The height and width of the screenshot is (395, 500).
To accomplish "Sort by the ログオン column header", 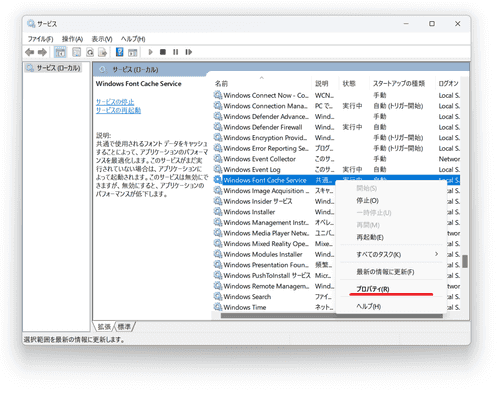I will click(449, 83).
